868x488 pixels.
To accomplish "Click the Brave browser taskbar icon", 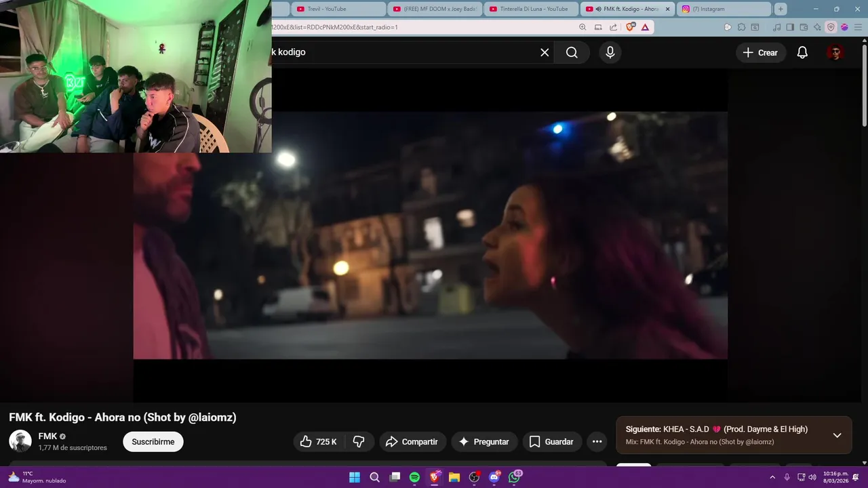I will [435, 477].
